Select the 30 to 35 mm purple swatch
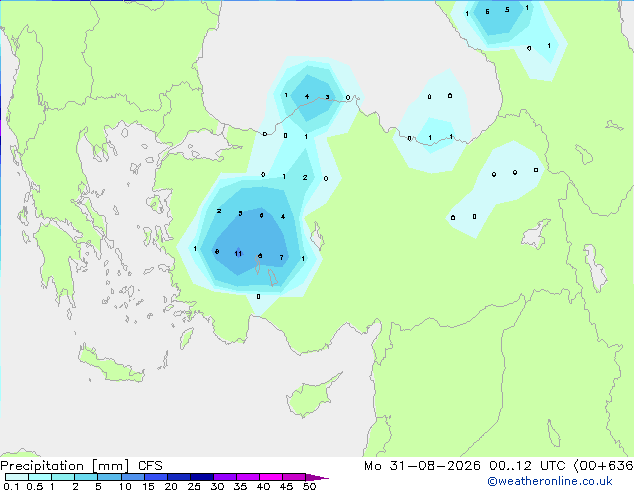The image size is (634, 490). [x=224, y=477]
